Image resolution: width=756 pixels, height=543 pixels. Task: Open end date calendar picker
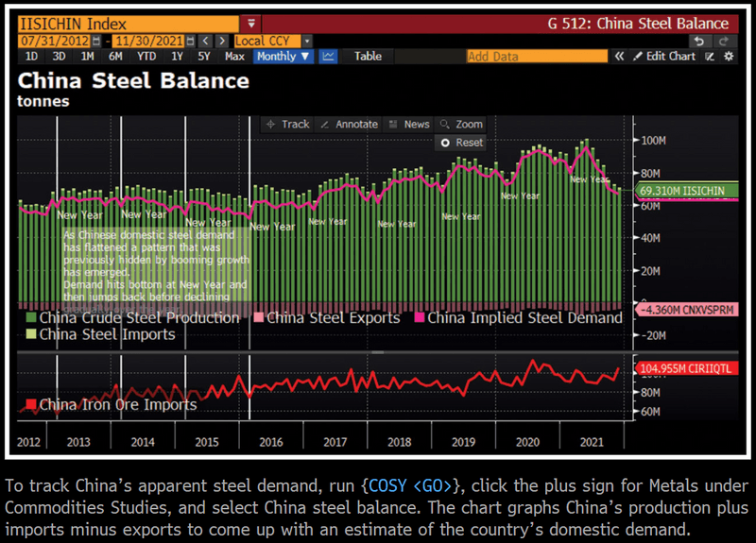[191, 41]
